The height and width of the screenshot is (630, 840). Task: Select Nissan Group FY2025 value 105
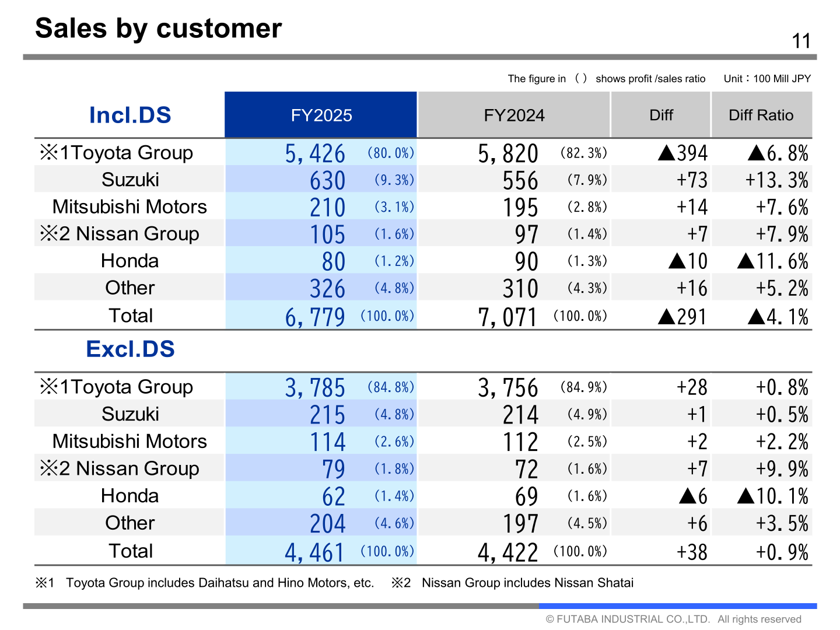327,235
